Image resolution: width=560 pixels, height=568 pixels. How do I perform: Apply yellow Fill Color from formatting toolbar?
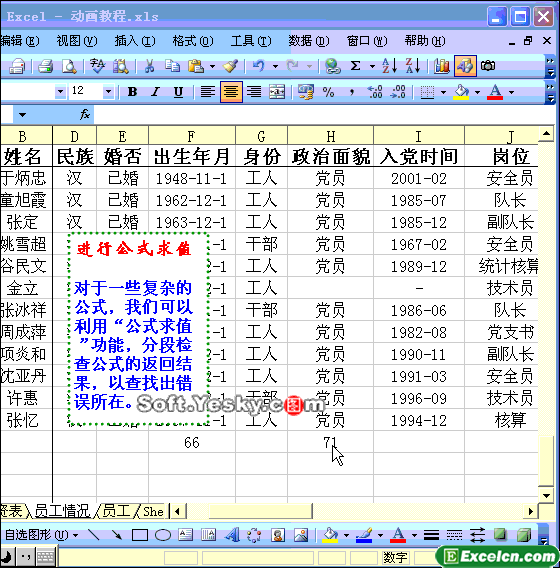461,92
